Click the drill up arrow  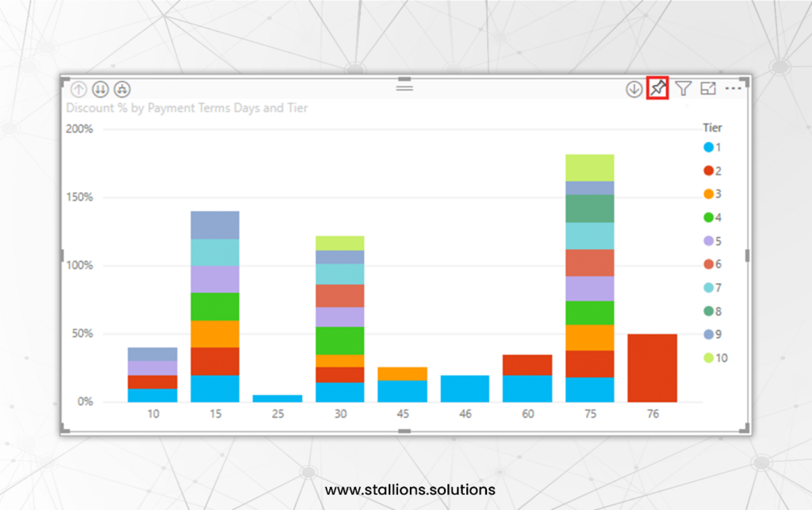[x=79, y=89]
